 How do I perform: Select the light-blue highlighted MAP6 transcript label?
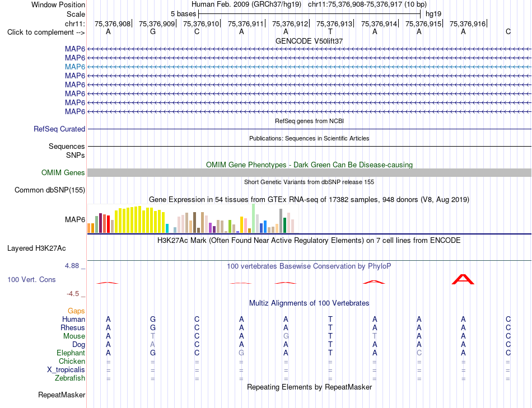[x=75, y=67]
